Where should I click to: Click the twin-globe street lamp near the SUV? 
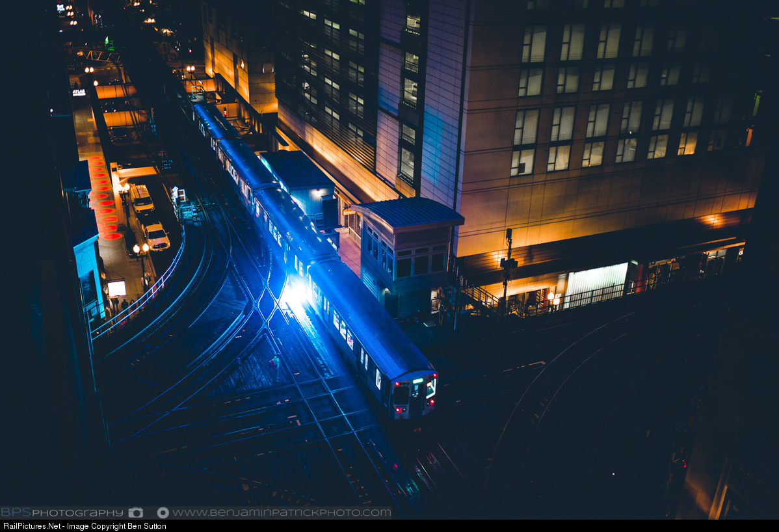[x=140, y=249]
